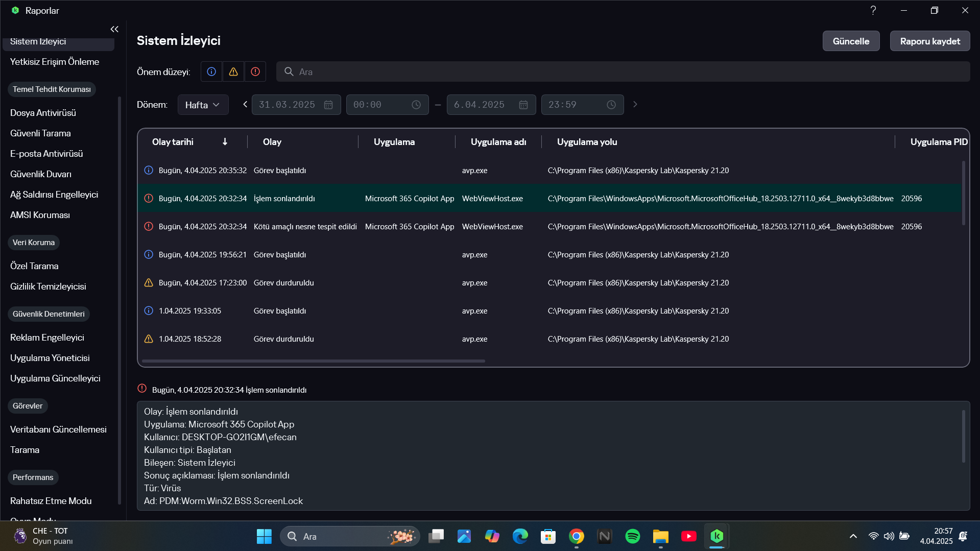The image size is (980, 551).
Task: Toggle the info severity level filter
Action: 211,72
